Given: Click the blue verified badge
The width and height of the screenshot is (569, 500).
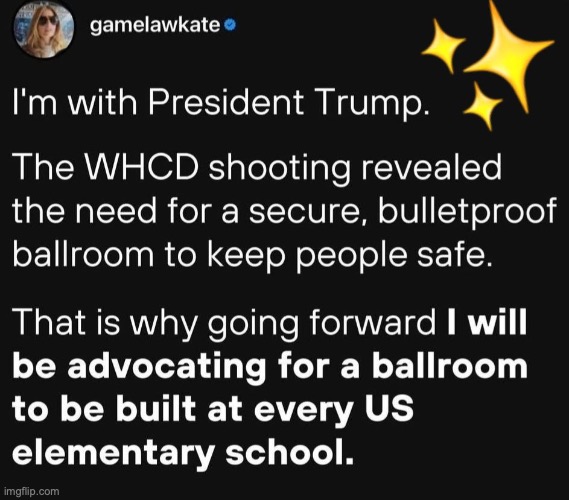Looking at the screenshot, I should point(230,25).
